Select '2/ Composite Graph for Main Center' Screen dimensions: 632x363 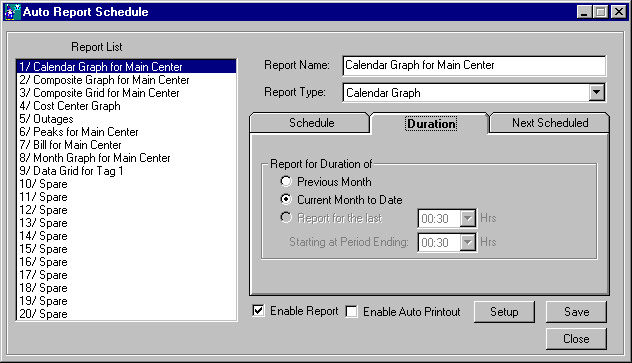coord(126,80)
